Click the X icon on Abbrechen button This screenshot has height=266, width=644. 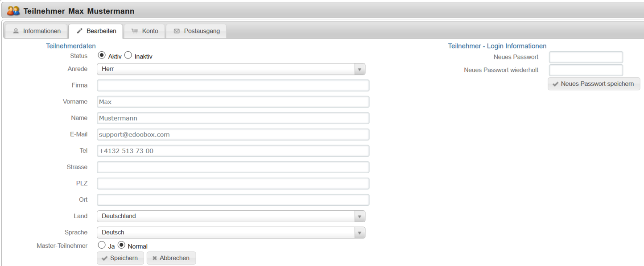[x=154, y=258]
